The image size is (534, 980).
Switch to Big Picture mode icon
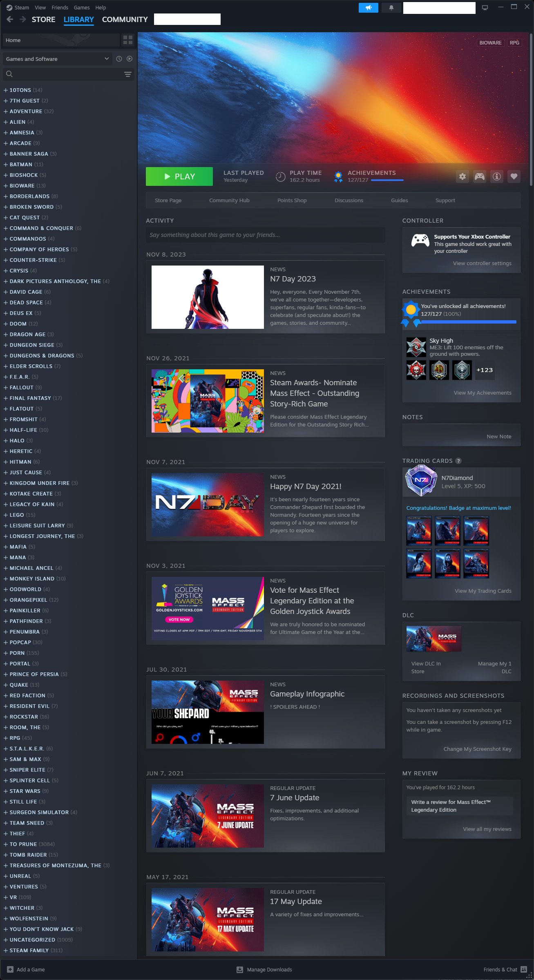485,7
